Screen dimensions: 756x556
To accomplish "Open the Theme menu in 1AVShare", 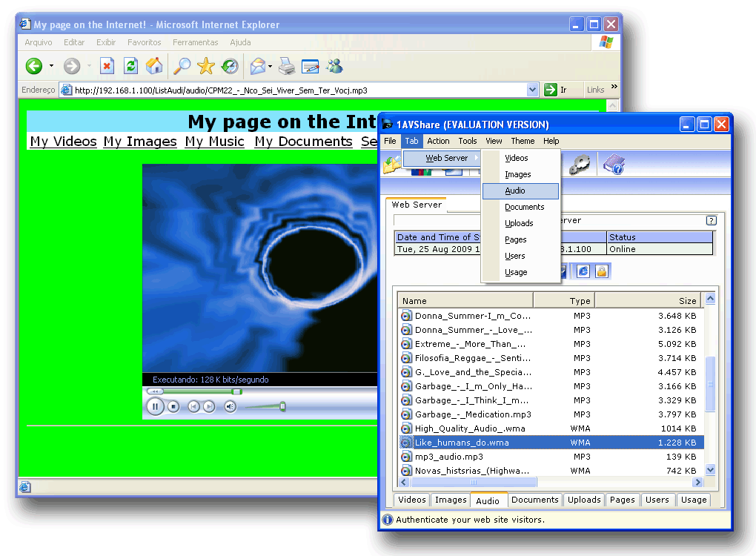I will click(x=523, y=141).
